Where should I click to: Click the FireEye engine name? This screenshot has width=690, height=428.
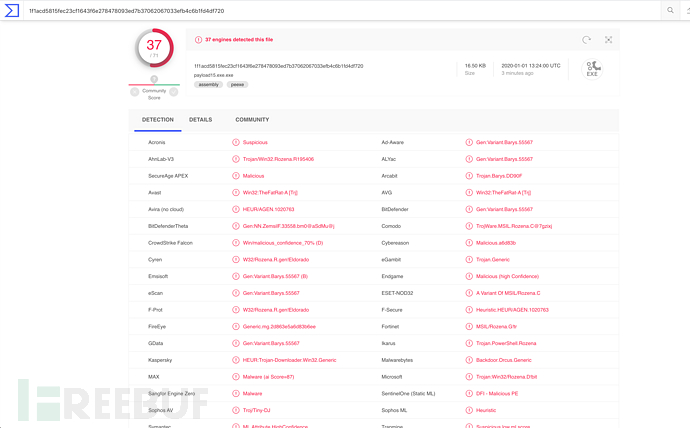point(157,326)
